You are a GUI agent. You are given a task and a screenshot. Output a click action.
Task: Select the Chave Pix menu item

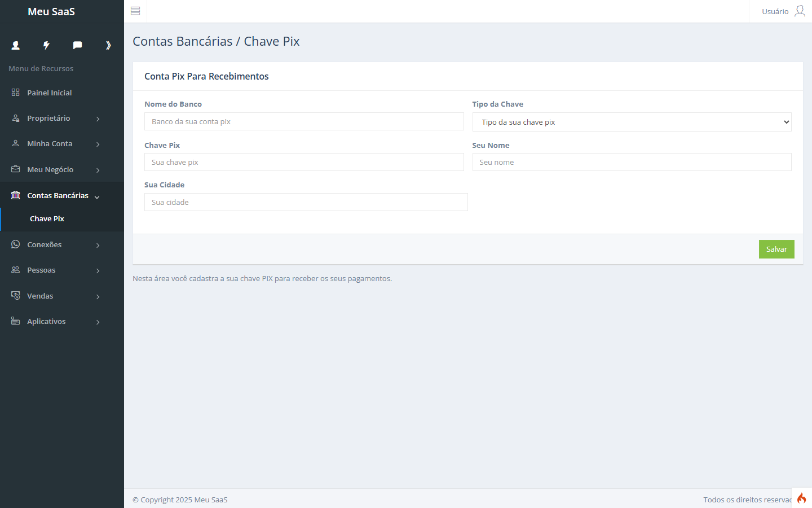[x=47, y=219]
